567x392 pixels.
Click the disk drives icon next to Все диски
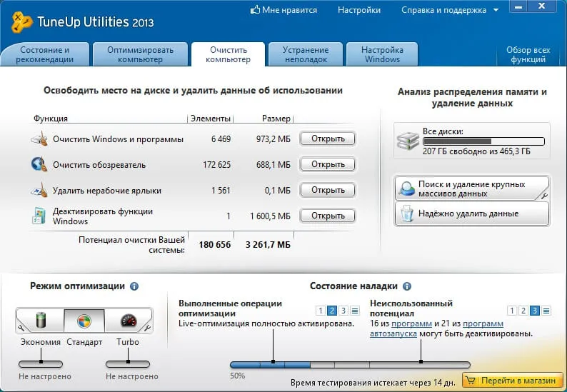(x=408, y=141)
